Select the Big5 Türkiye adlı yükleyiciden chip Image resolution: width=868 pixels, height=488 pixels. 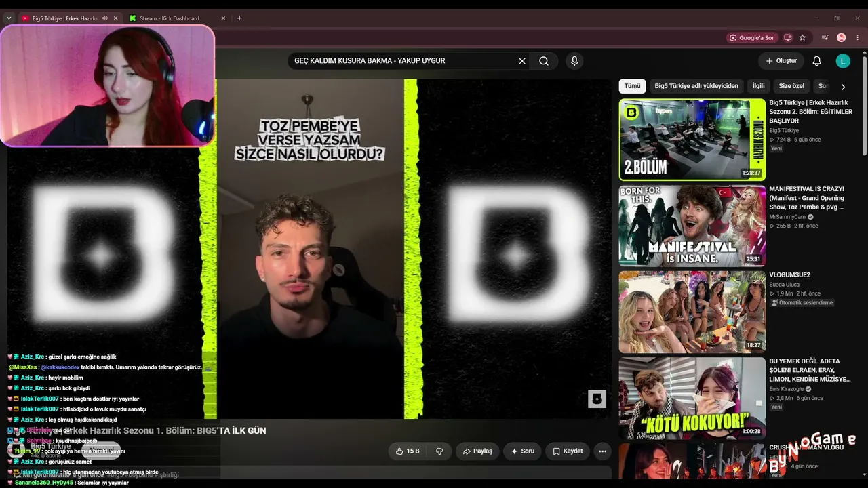click(x=696, y=86)
